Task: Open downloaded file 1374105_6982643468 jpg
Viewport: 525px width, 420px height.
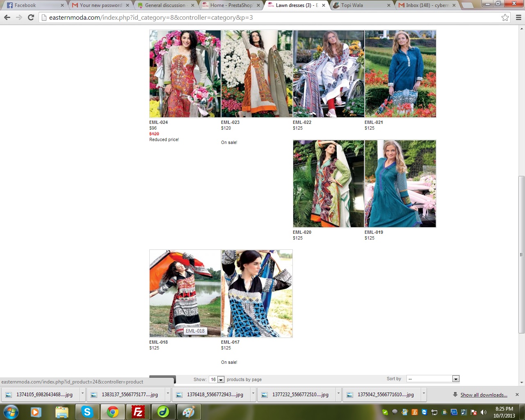Action: 41,395
